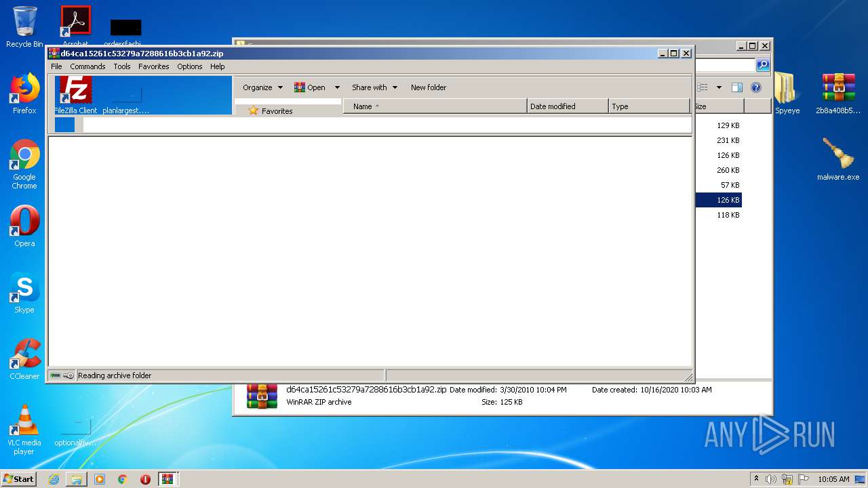Click the highlighted 126 KB selected row
868x488 pixels.
point(718,200)
